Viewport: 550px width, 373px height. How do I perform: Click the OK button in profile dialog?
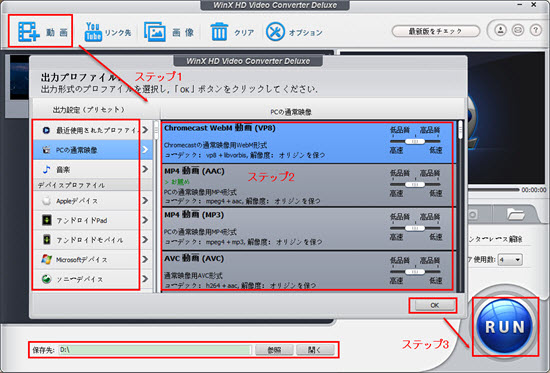pyautogui.click(x=434, y=305)
